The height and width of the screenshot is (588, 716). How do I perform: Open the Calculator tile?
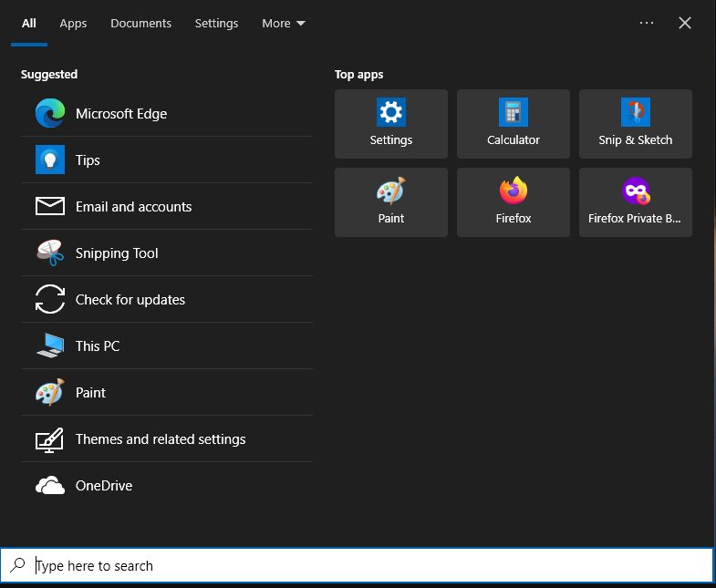point(514,124)
